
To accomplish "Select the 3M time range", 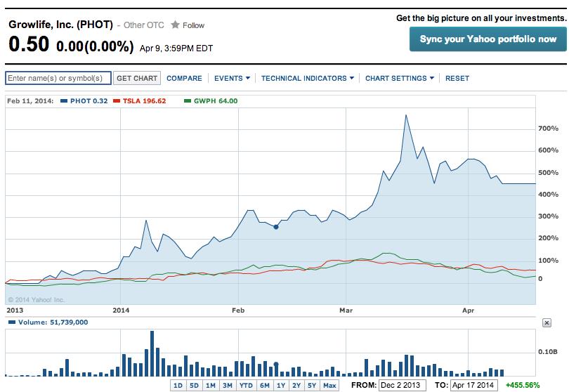I will coord(227,385).
